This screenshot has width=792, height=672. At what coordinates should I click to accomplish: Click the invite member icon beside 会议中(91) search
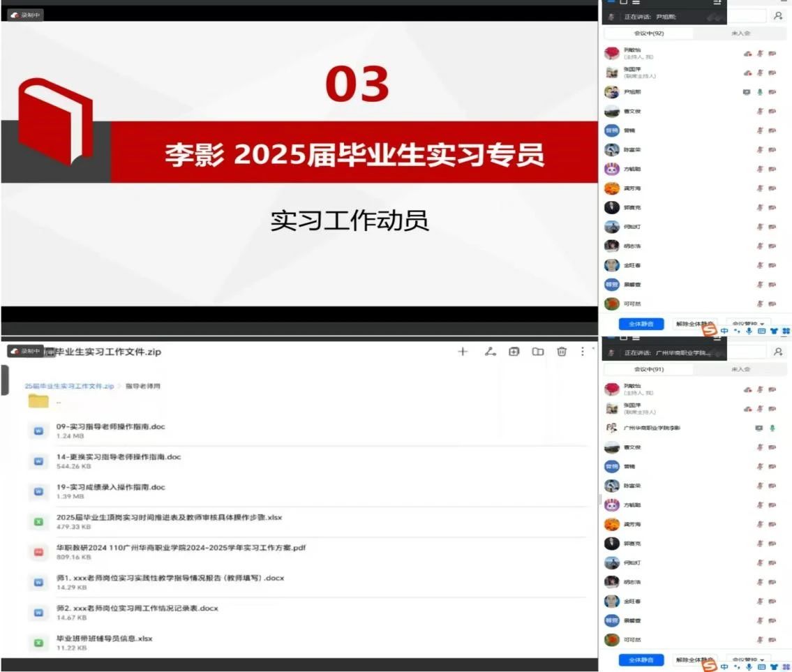click(778, 352)
